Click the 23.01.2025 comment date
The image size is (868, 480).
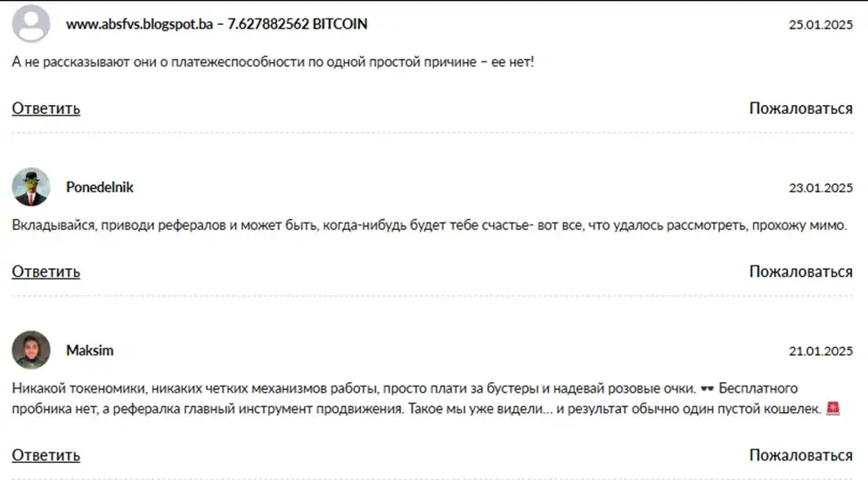[x=821, y=188]
